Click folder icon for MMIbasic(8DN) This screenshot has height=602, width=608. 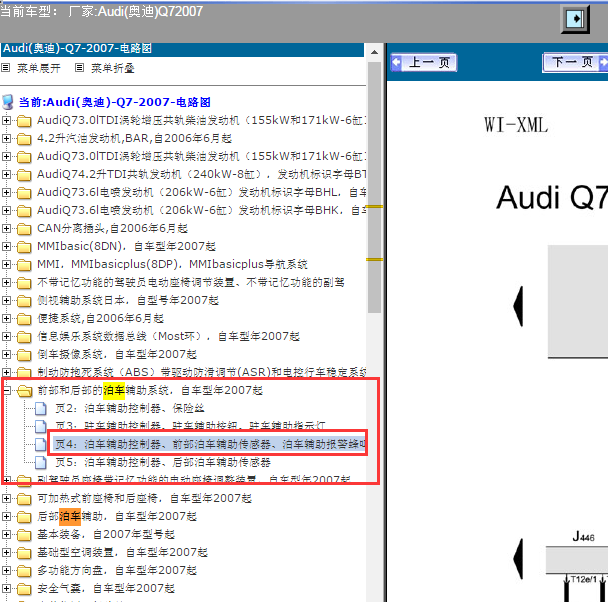click(24, 247)
